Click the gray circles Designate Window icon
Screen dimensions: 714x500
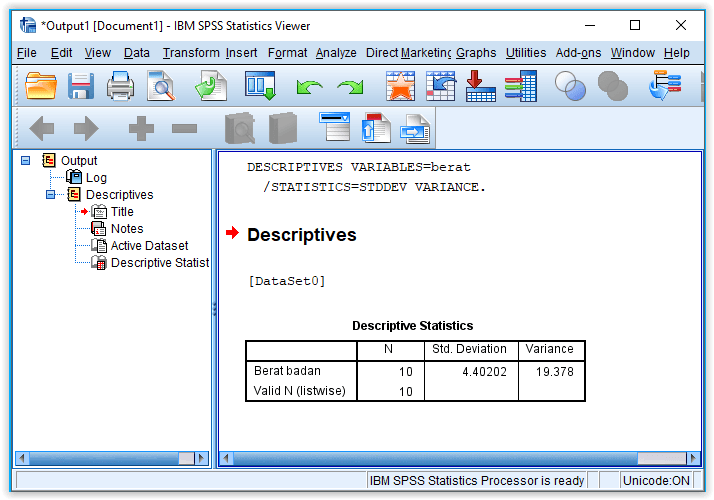pos(612,86)
